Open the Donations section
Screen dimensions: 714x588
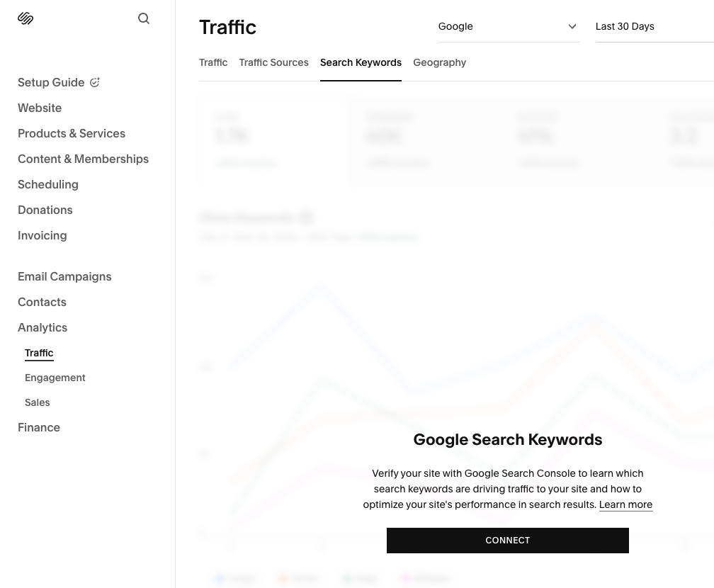pyautogui.click(x=45, y=210)
